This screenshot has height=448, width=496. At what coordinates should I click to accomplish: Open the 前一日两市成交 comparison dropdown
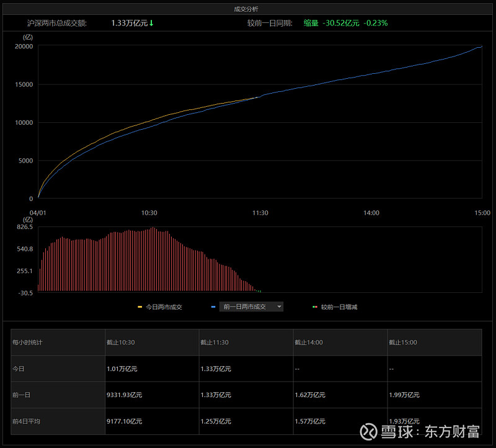[248, 307]
